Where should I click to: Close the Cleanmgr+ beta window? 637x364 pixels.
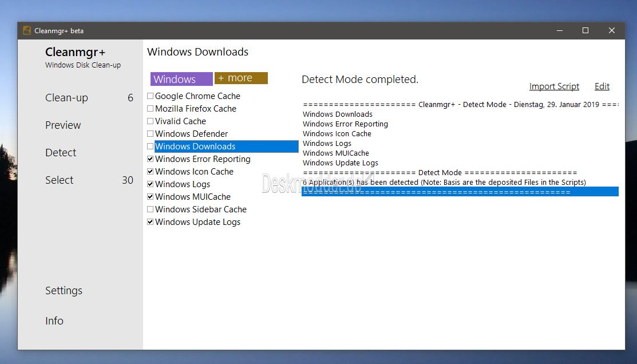click(x=612, y=30)
